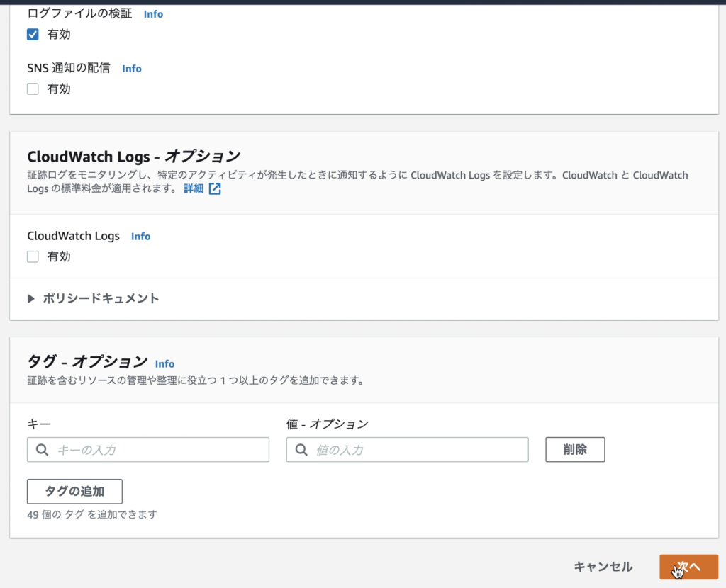Click the 49 個の タグ を追加できます text
This screenshot has height=588, width=726.
pyautogui.click(x=92, y=514)
